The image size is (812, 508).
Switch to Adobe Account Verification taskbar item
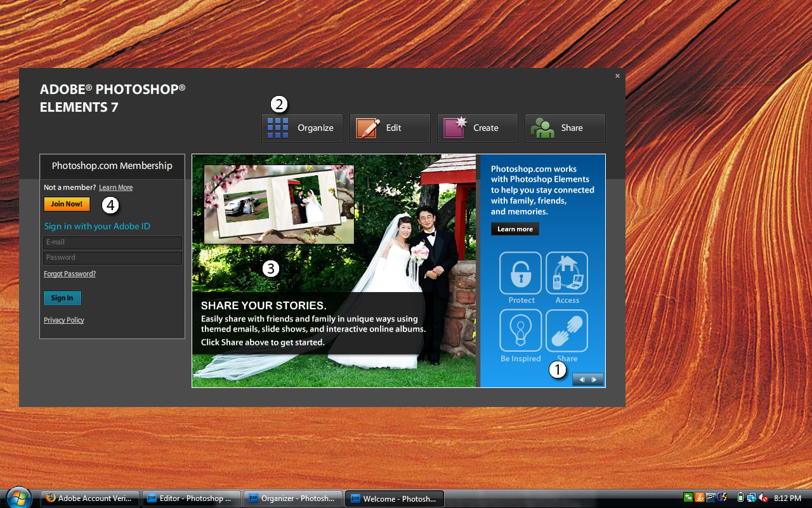click(89, 498)
